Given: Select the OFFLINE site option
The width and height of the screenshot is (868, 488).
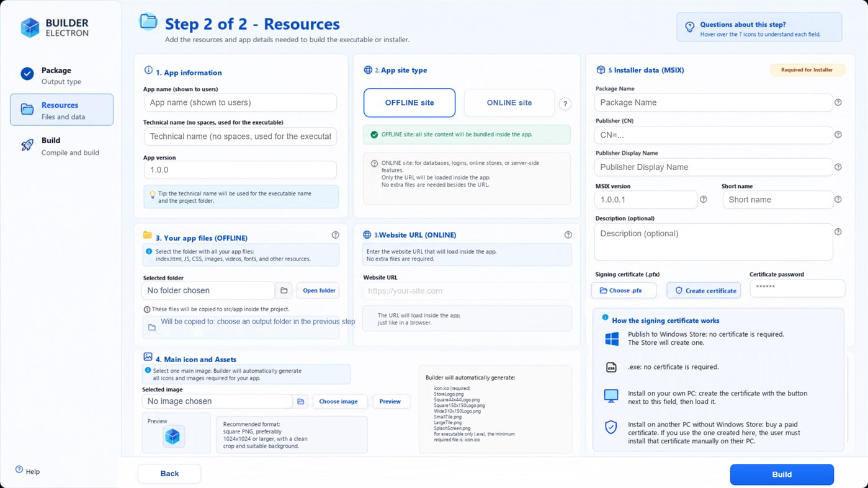Looking at the screenshot, I should (x=409, y=103).
